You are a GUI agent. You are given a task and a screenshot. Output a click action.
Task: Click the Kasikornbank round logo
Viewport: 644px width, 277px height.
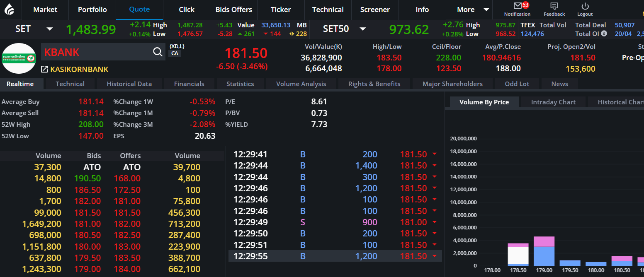point(19,58)
